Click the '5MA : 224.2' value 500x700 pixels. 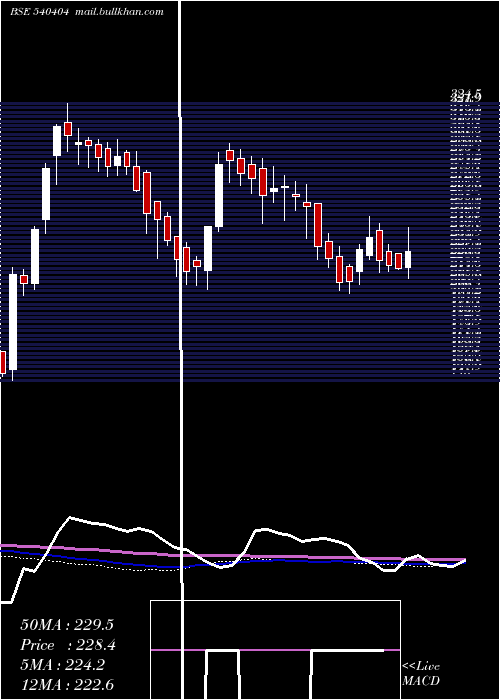(62, 665)
